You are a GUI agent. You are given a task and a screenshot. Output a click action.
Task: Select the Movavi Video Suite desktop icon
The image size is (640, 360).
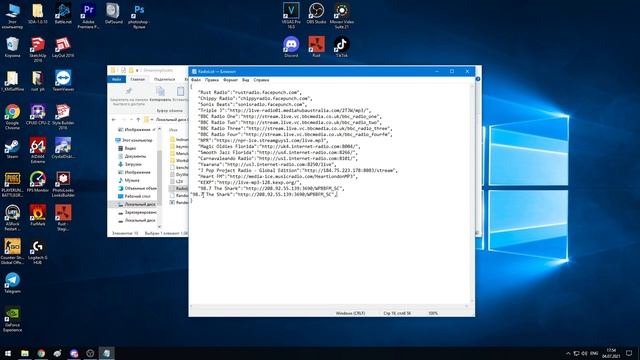pos(342,16)
